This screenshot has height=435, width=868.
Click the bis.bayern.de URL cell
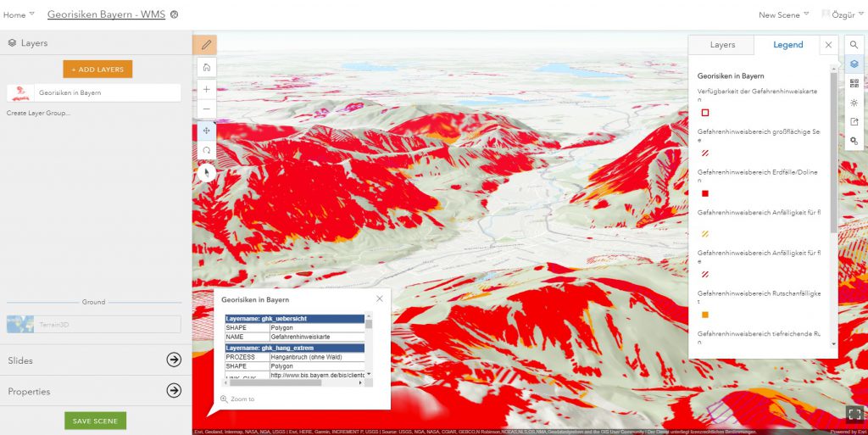coord(317,376)
